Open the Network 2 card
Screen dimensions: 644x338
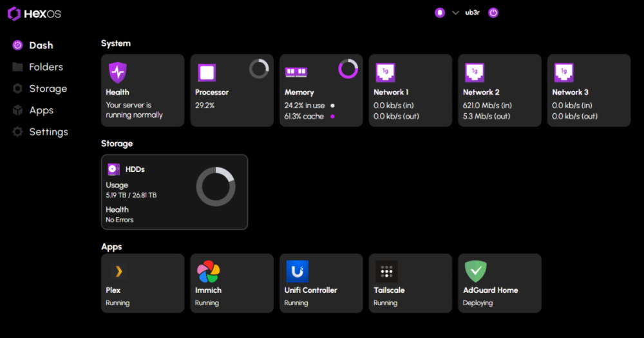click(499, 90)
